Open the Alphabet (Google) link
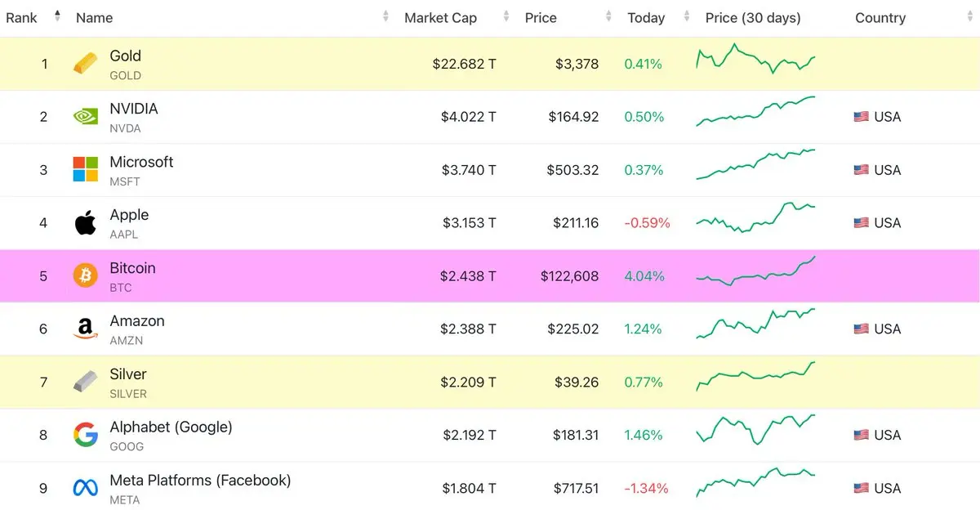 (x=171, y=427)
